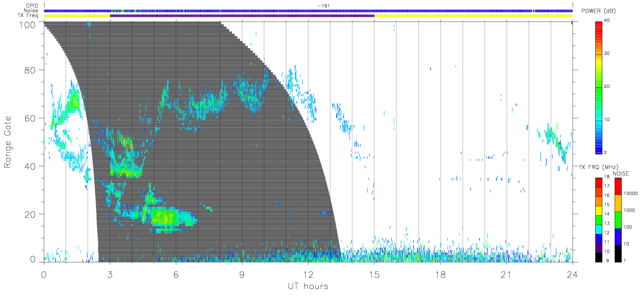Click the NOISE color scale bar
The image size is (644, 297).
click(x=618, y=219)
